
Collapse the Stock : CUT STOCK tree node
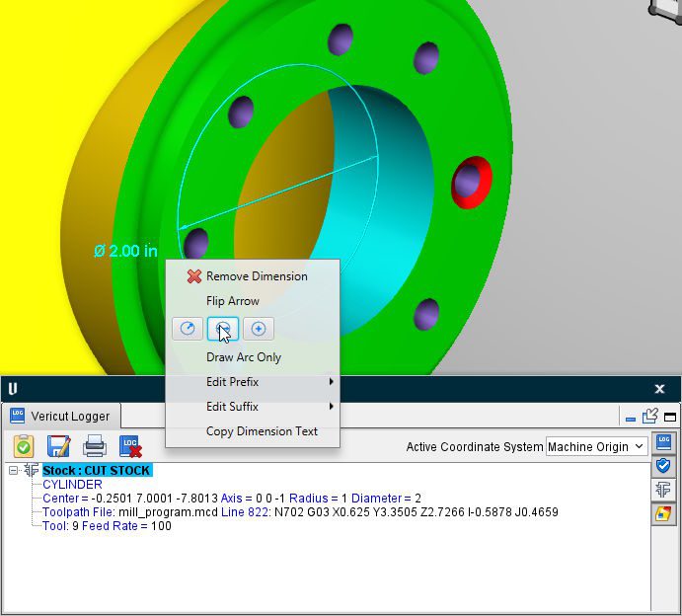coord(14,471)
